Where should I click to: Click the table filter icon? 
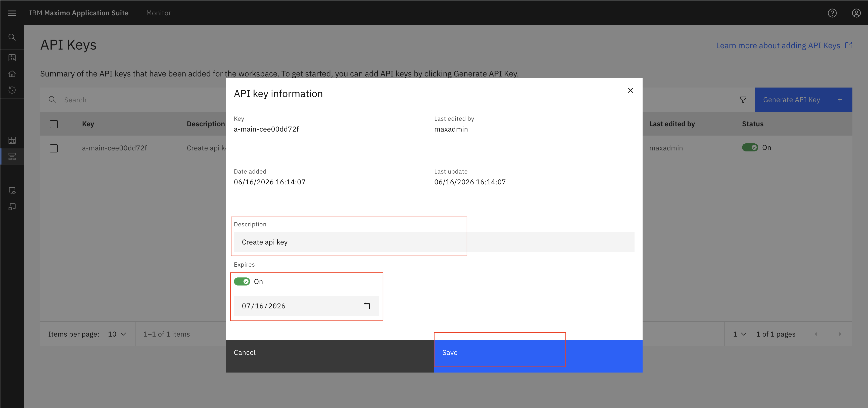(x=743, y=100)
